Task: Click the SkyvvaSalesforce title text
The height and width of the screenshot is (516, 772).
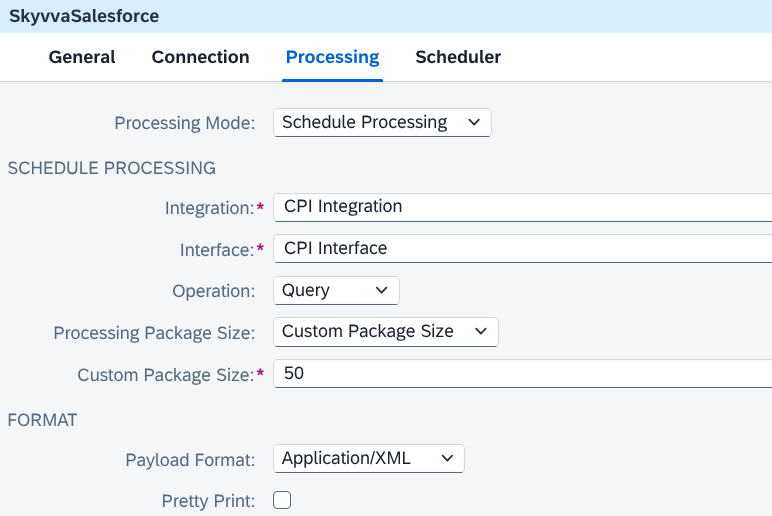Action: pos(84,16)
